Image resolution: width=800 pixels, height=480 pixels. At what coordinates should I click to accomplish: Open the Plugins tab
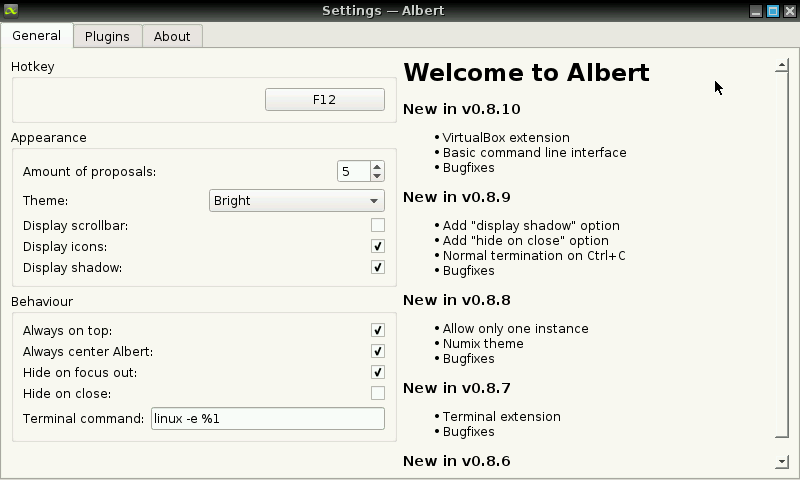tap(108, 36)
